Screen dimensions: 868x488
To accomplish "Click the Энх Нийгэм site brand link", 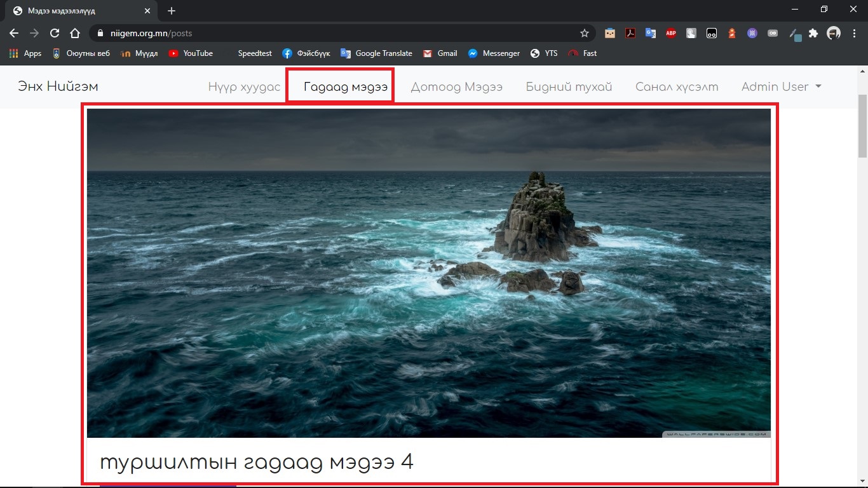I will click(58, 86).
